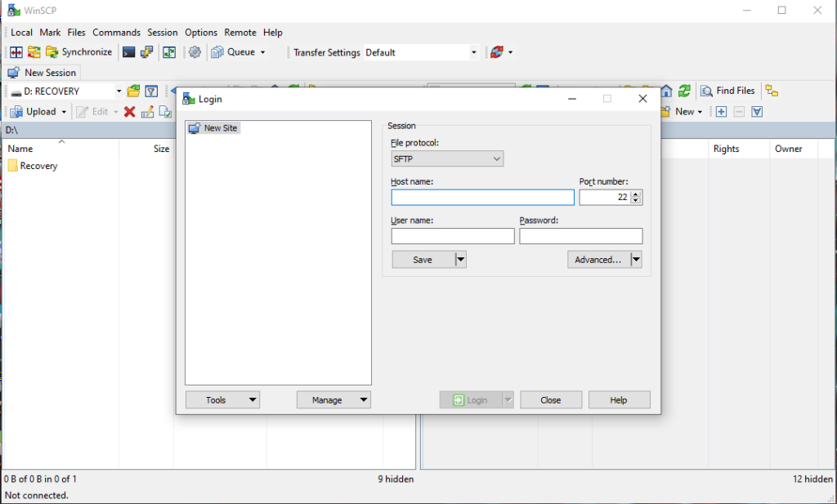Open the Local menu

pyautogui.click(x=21, y=33)
